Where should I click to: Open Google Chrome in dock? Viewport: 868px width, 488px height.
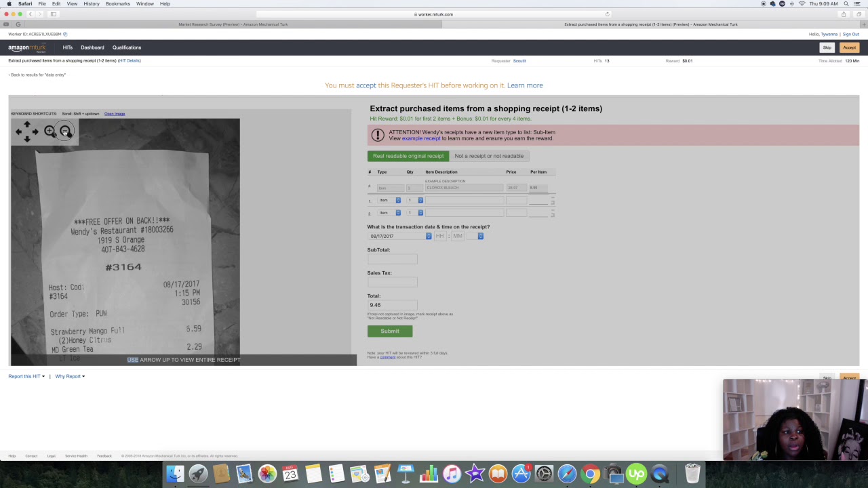point(590,474)
